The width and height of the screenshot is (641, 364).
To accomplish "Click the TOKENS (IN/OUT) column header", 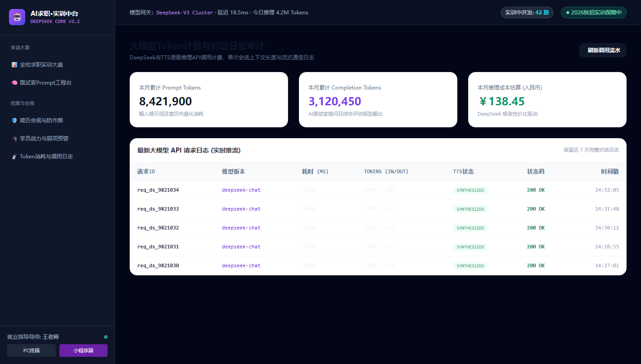I will tap(386, 171).
